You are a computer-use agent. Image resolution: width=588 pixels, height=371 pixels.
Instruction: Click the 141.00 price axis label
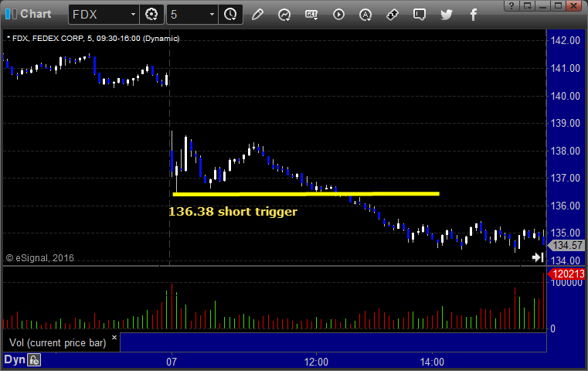pyautogui.click(x=566, y=68)
